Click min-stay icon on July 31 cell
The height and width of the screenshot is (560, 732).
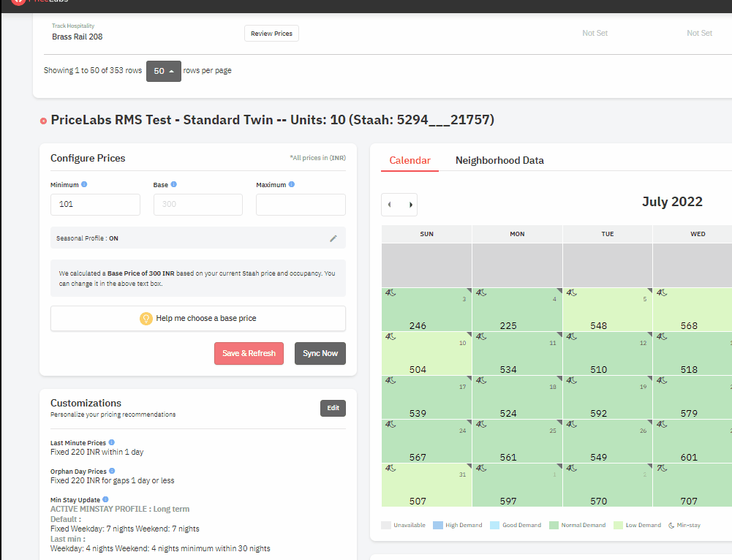390,468
